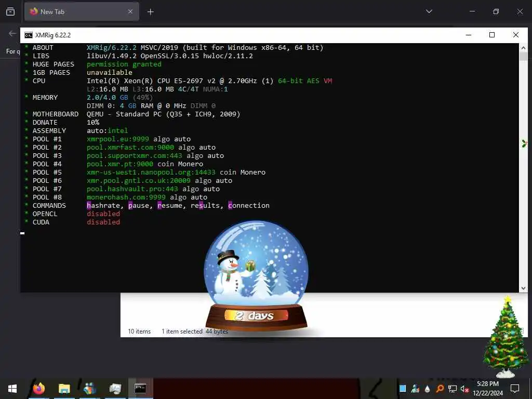Click the 'pool.xmr.pt:9000' pool entry
This screenshot has height=399, width=532.
click(120, 164)
